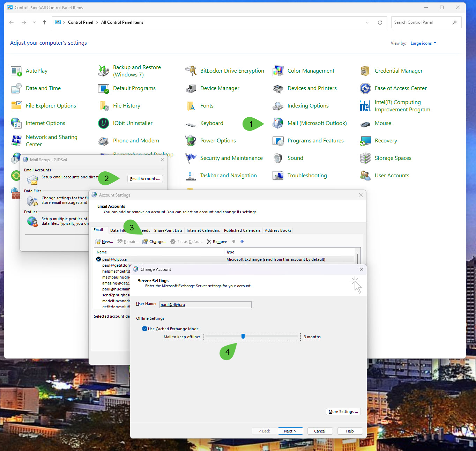Click the Mail to keep offline slider handle
476x451 pixels.
pyautogui.click(x=243, y=336)
